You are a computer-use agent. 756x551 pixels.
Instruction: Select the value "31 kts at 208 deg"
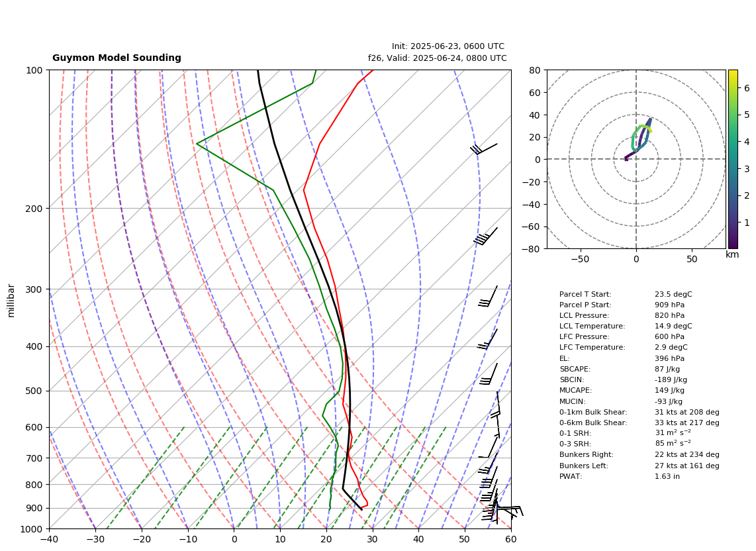(x=687, y=412)
